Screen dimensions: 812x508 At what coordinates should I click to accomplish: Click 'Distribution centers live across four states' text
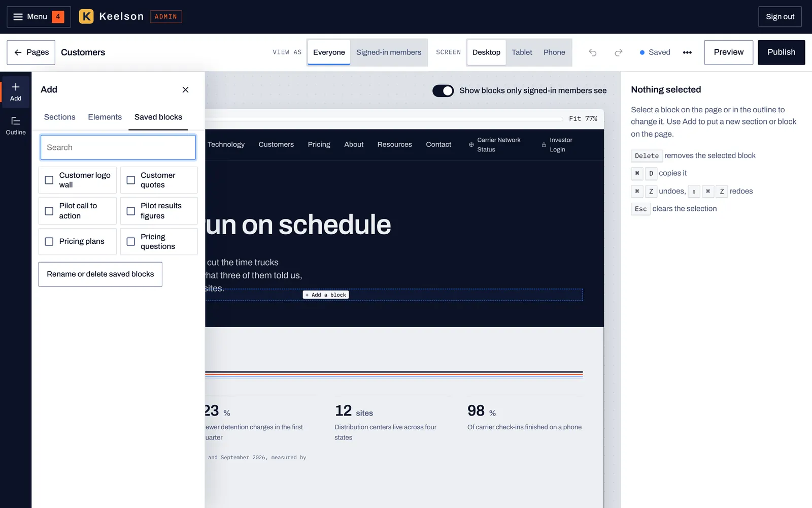click(386, 432)
